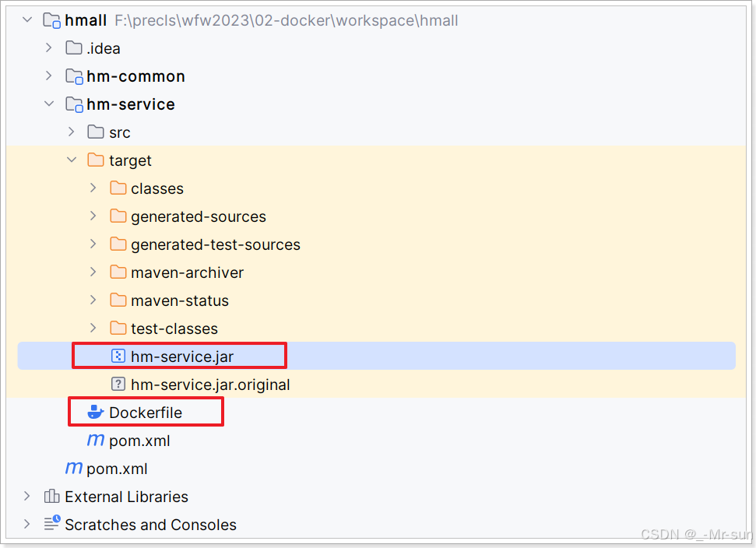Select the maven-status label
The image size is (756, 548).
tap(180, 300)
